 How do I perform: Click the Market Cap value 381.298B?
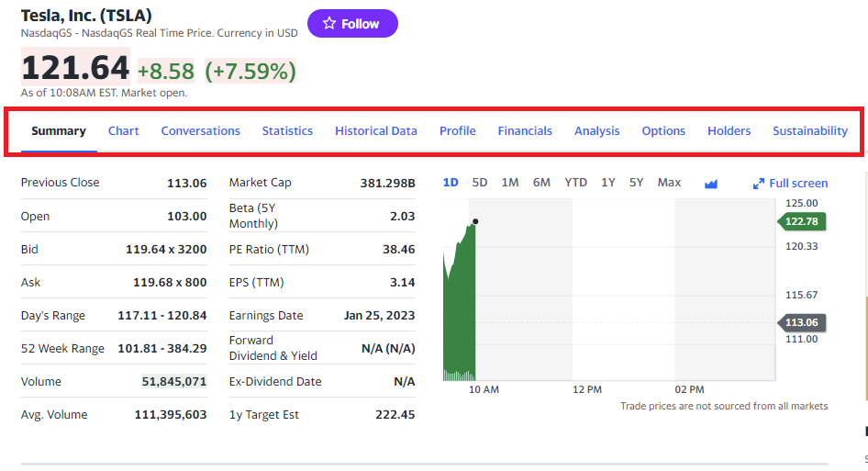click(387, 183)
